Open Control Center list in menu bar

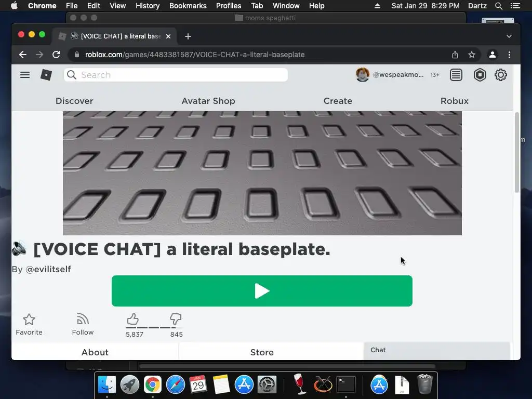515,6
